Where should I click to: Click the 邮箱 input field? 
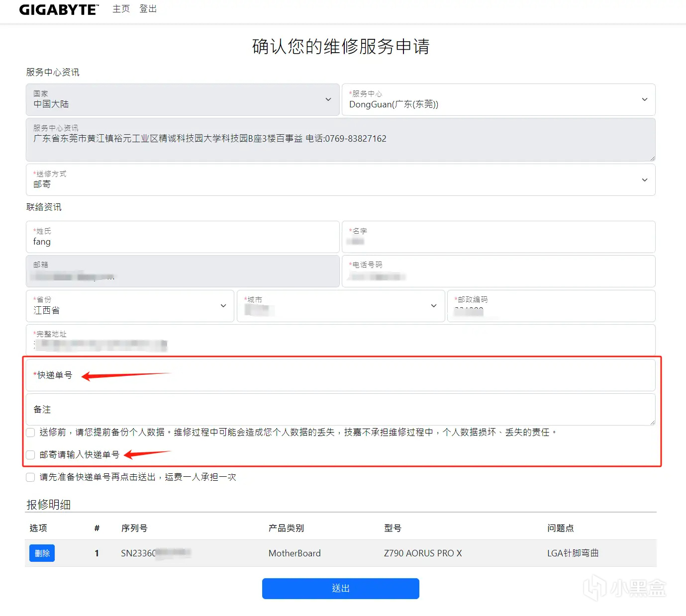tap(183, 271)
